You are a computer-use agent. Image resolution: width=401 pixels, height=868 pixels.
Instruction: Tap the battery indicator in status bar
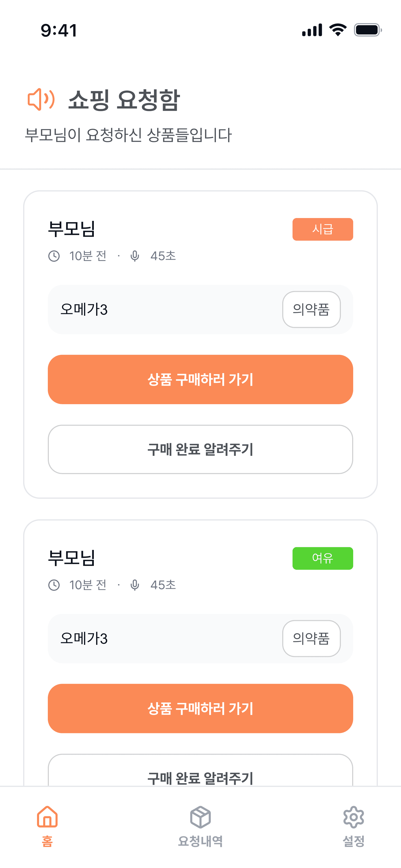[367, 30]
